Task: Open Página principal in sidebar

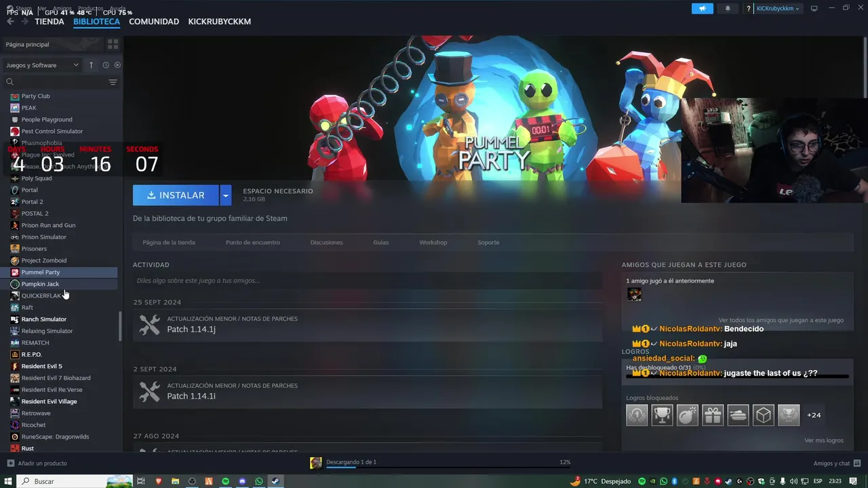Action: [x=27, y=44]
